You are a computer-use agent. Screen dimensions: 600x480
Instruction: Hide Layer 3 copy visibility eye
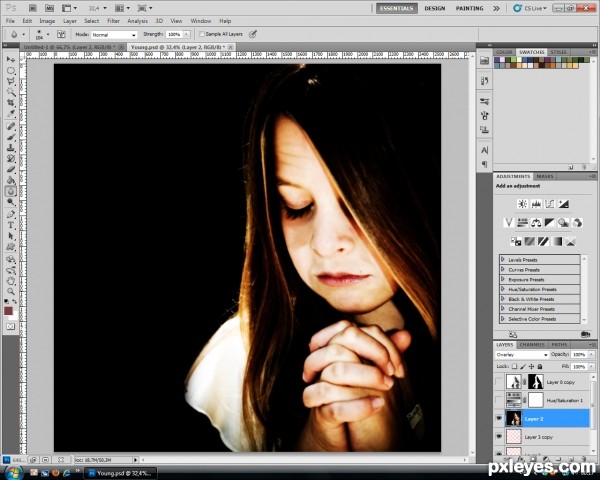point(499,436)
